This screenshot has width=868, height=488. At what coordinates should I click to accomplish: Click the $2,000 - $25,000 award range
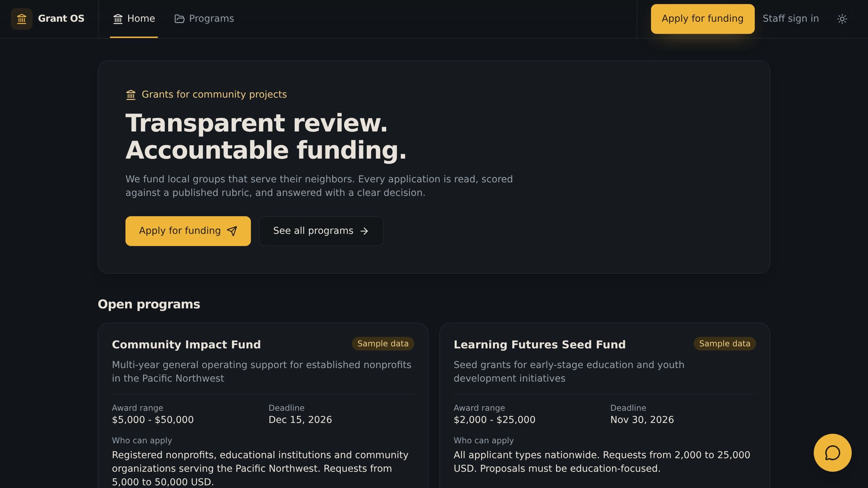[x=495, y=420]
